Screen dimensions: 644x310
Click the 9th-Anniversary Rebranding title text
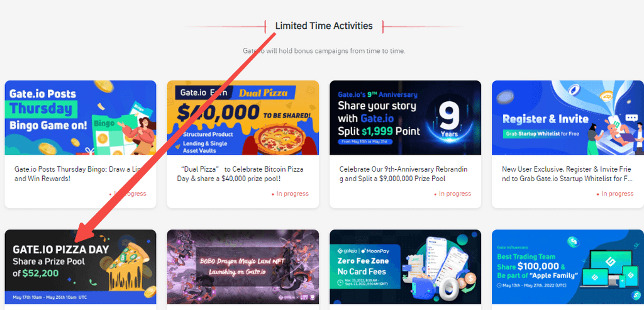pos(403,174)
